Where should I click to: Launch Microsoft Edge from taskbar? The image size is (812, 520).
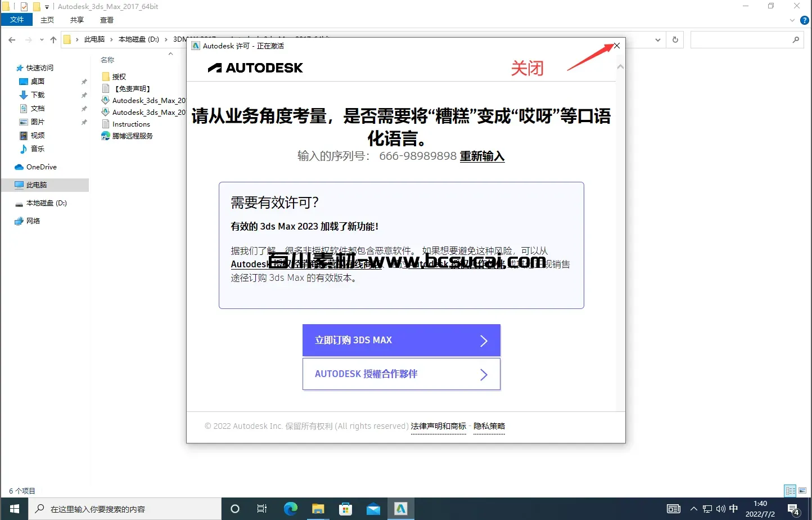(x=290, y=509)
